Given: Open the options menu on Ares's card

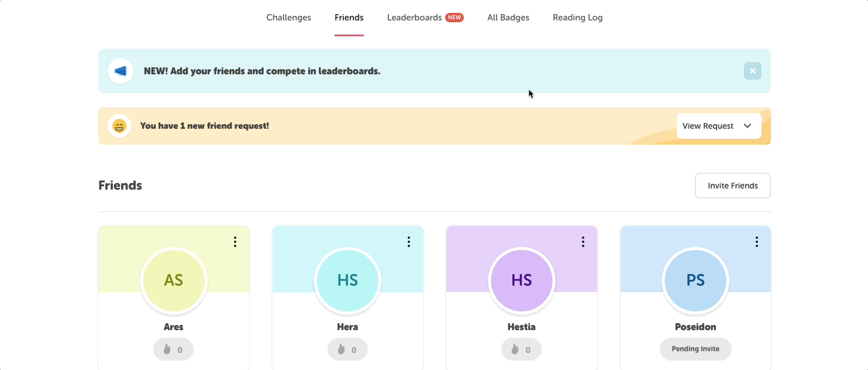Looking at the screenshot, I should pyautogui.click(x=235, y=241).
